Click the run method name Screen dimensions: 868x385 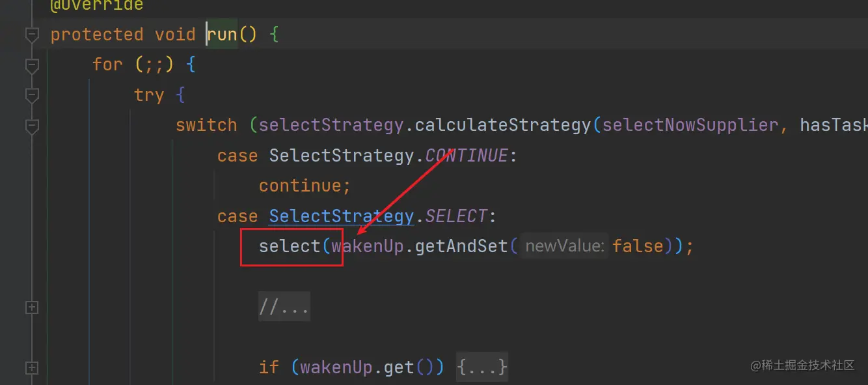(223, 34)
